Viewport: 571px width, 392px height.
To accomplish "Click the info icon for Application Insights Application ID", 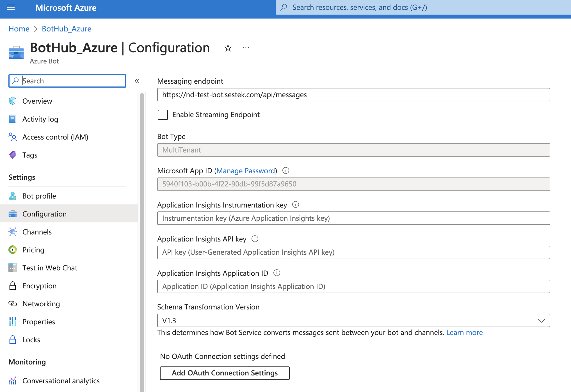I will (x=277, y=273).
